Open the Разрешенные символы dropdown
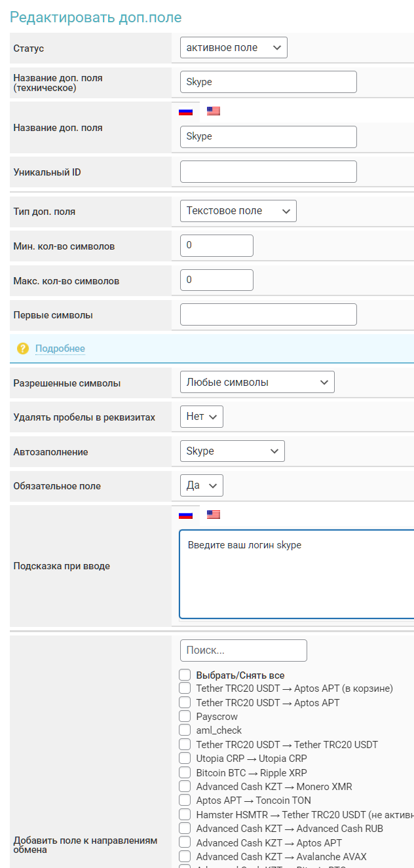 click(x=257, y=383)
